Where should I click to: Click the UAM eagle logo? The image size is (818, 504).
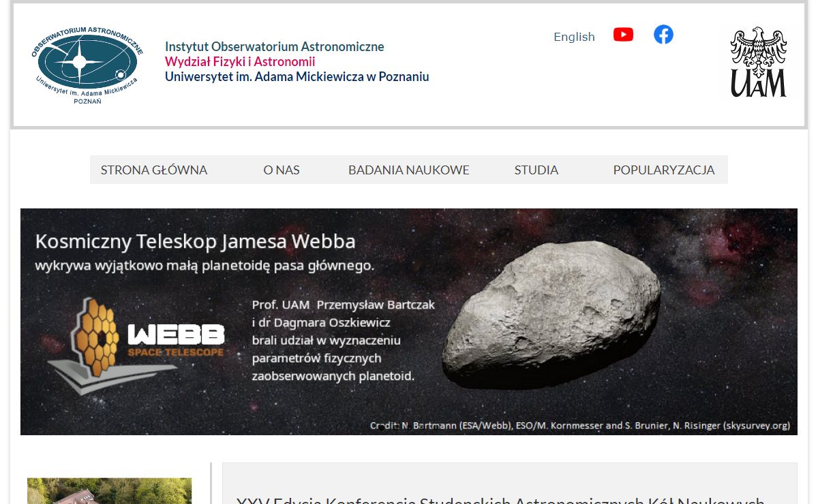(759, 62)
